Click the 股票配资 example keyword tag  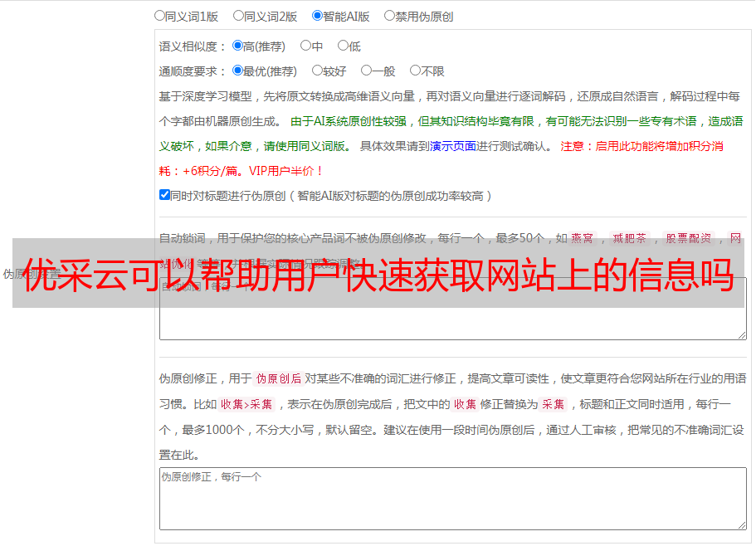click(689, 238)
